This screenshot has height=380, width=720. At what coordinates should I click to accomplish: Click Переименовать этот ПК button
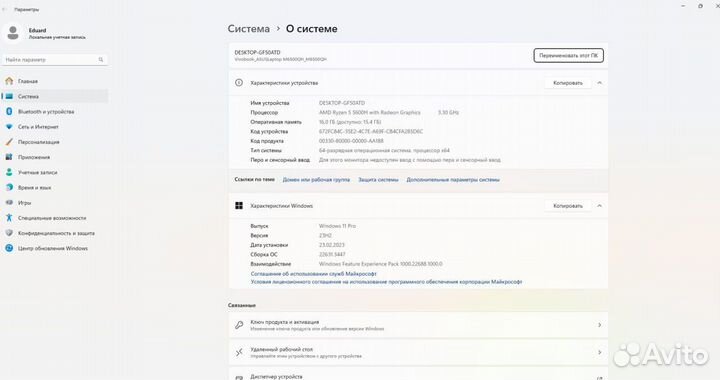[568, 56]
